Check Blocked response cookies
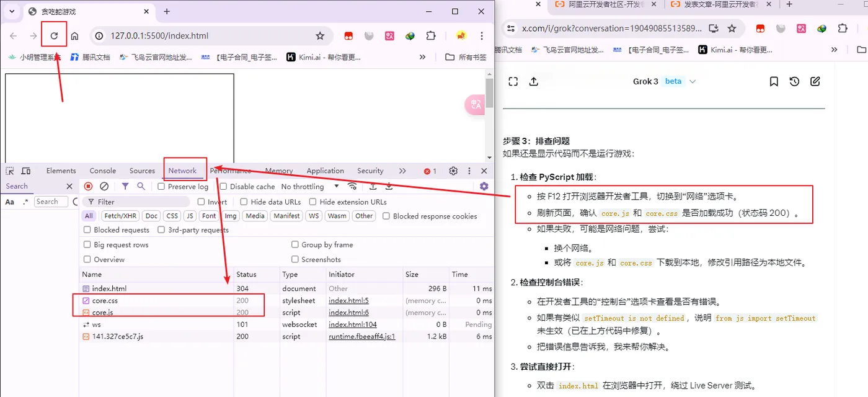Screen dimensions: 868x397 coord(386,216)
